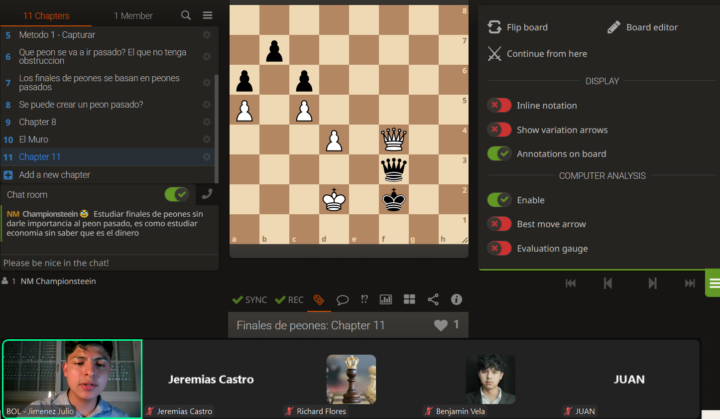Jump to the last move
The width and height of the screenshot is (720, 419).
point(690,283)
